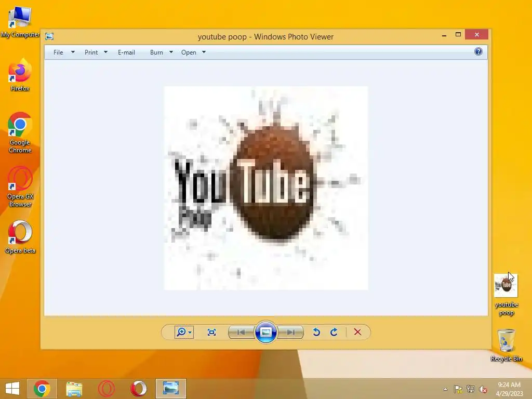Click the Actual size fit button

pos(212,332)
